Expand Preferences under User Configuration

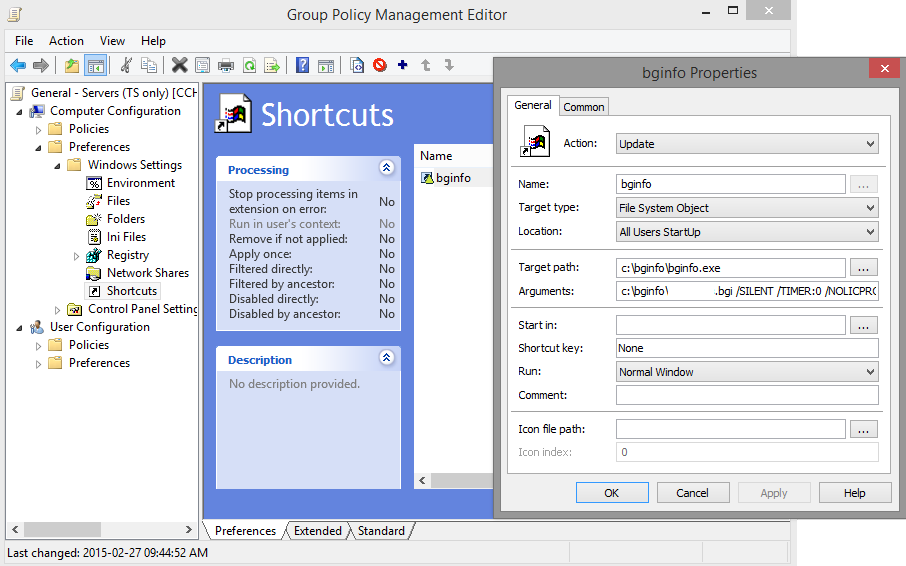(38, 364)
